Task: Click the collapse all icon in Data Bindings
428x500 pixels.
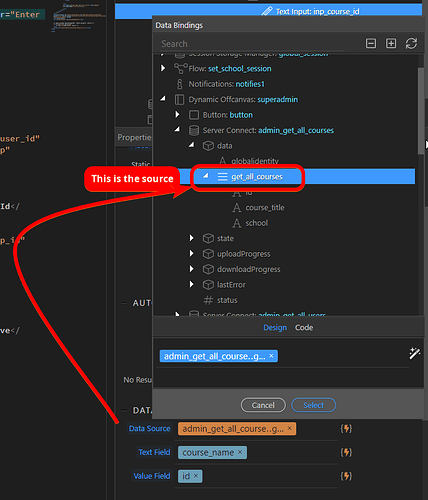Action: click(371, 43)
